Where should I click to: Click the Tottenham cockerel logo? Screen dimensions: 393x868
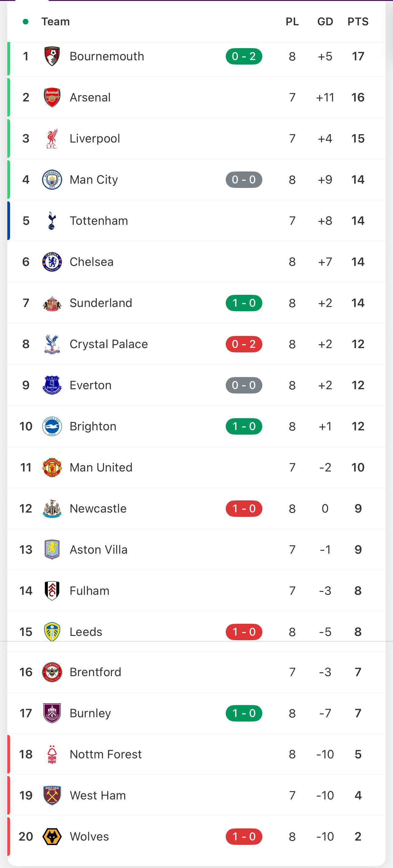point(52,221)
